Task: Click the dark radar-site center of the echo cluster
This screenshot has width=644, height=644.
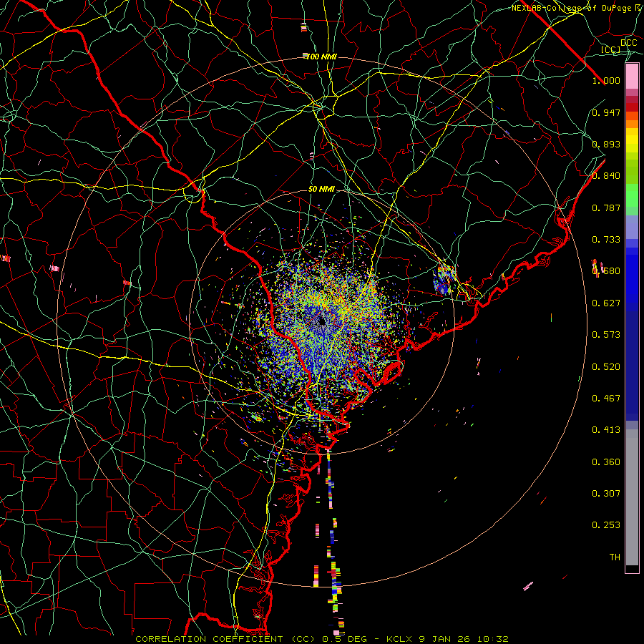Action: pos(322,321)
